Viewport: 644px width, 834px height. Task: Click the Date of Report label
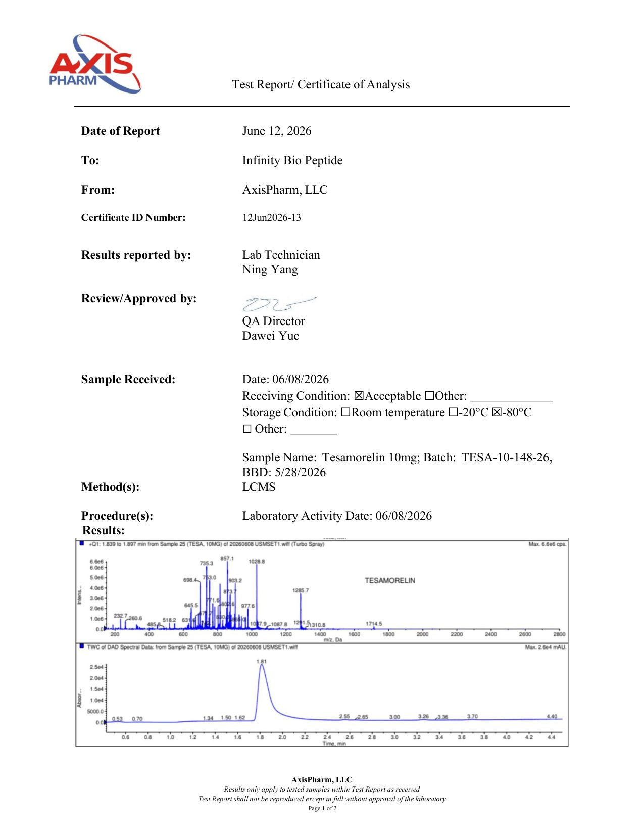[120, 131]
